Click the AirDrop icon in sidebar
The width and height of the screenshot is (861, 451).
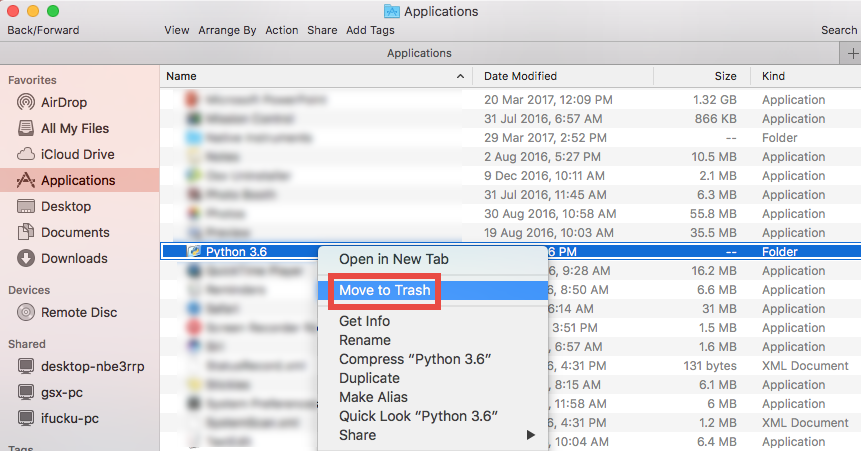click(x=26, y=102)
